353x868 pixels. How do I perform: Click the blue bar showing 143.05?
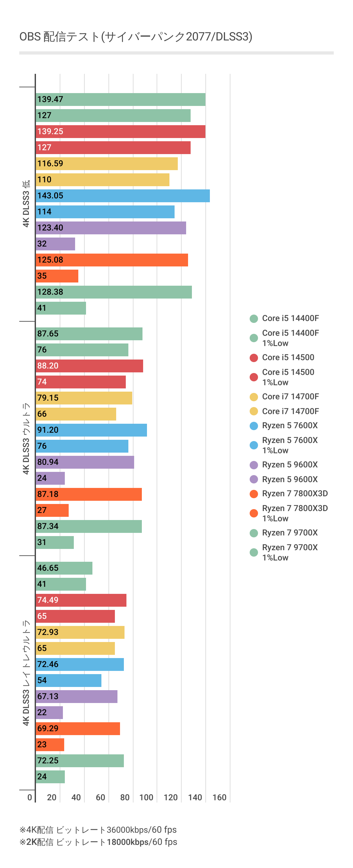pos(123,196)
